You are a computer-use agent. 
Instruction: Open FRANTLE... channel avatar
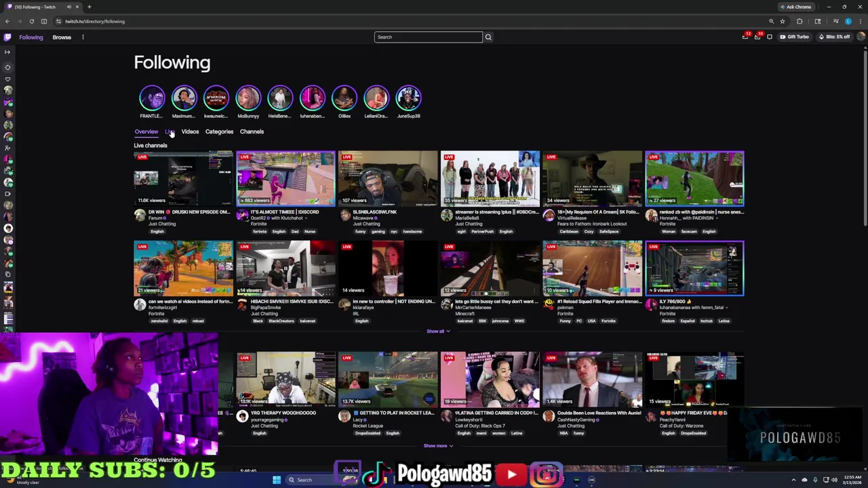[151, 98]
